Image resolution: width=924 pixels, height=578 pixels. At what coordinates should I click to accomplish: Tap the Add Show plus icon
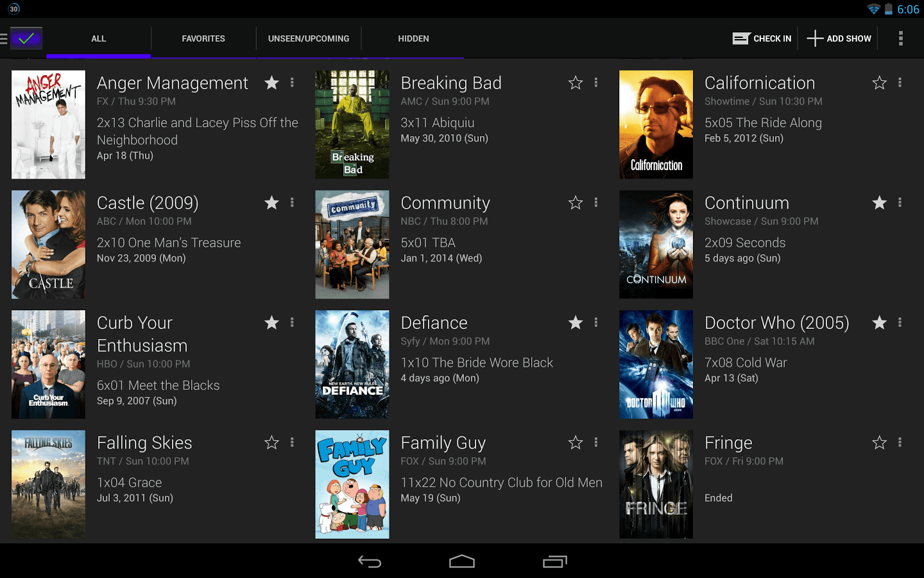[815, 39]
